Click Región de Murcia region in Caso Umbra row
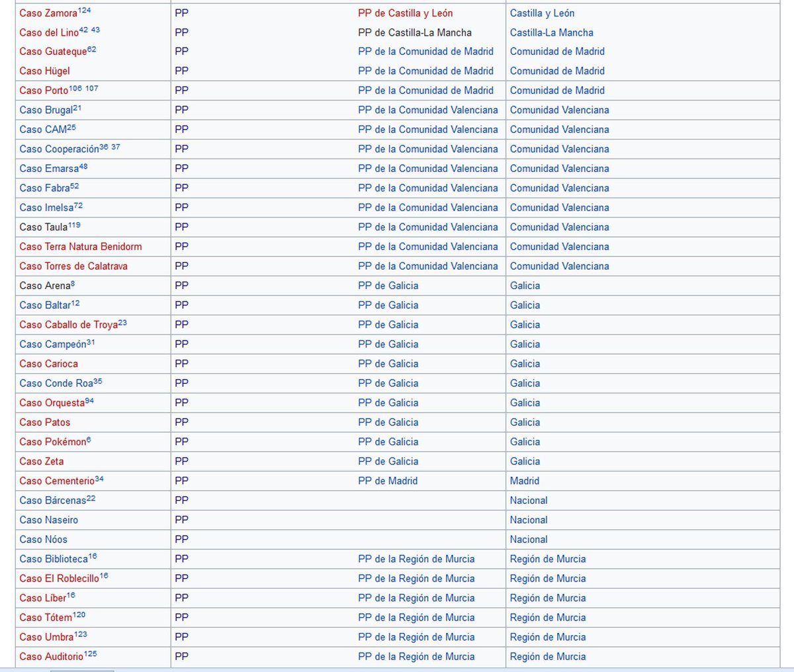This screenshot has height=672, width=794. (x=548, y=637)
